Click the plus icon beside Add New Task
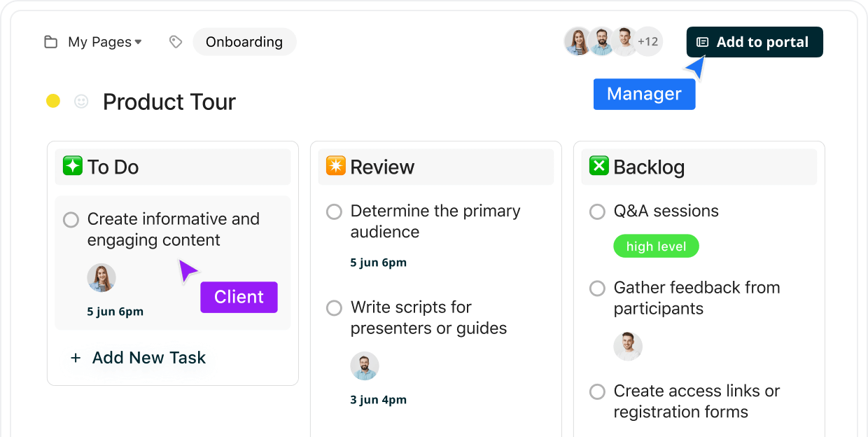Viewport: 868px width, 437px height. click(x=76, y=358)
